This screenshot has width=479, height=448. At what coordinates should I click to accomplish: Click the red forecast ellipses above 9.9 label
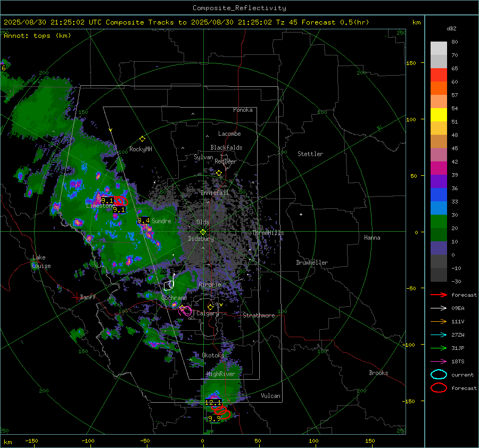(221, 411)
